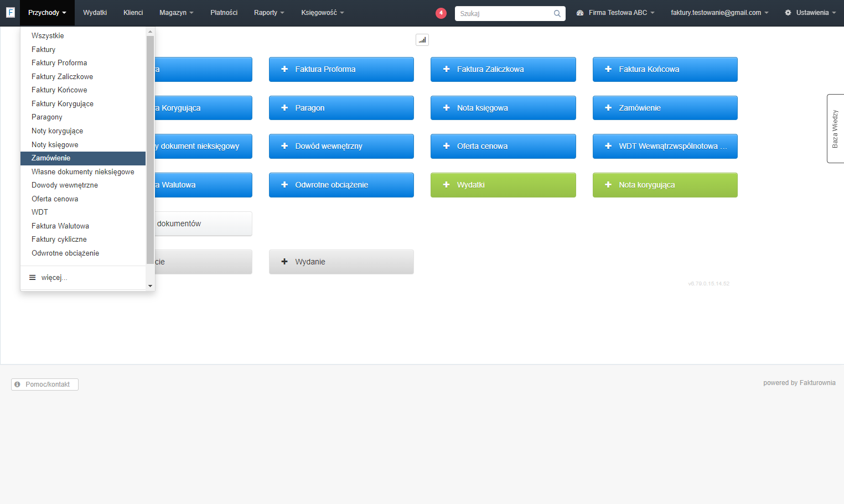Select Zamówienie in the Przychody menu
The image size is (844, 504).
(x=83, y=158)
